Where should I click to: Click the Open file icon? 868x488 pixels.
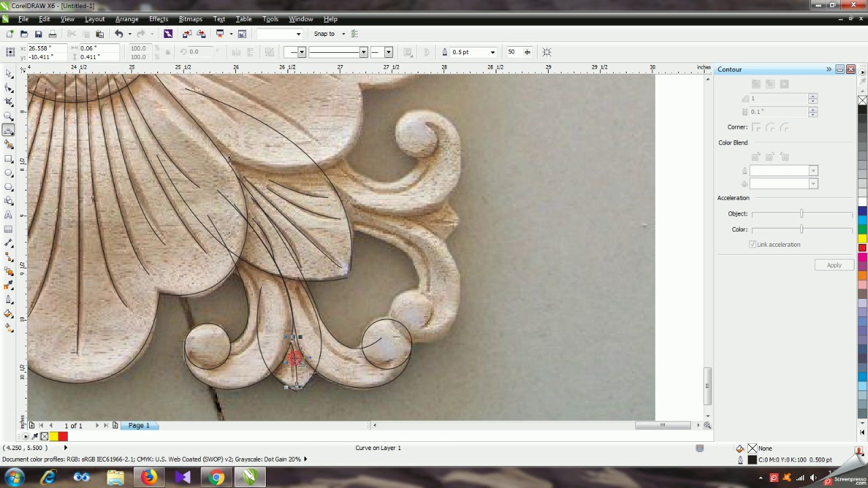[x=24, y=34]
